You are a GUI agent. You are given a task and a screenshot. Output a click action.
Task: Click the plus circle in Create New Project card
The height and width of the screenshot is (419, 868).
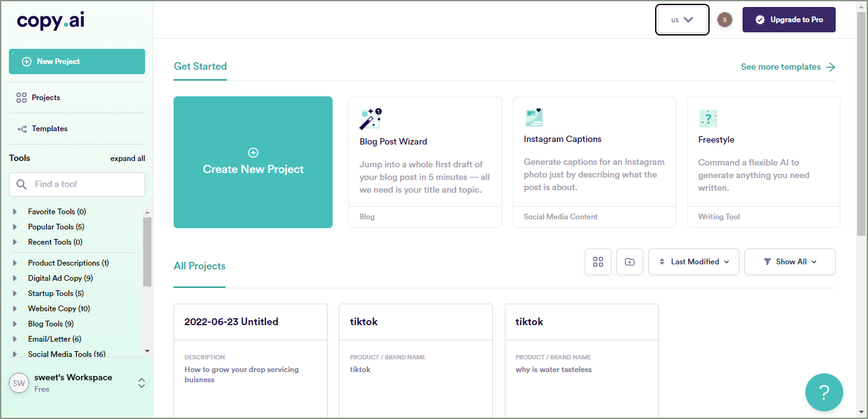[x=253, y=153]
